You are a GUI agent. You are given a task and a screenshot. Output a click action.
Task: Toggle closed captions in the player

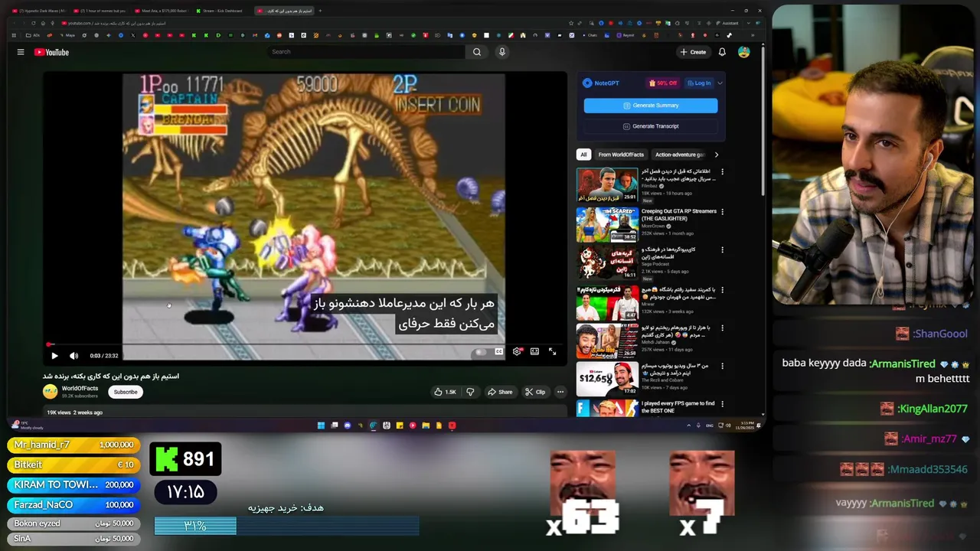(499, 352)
